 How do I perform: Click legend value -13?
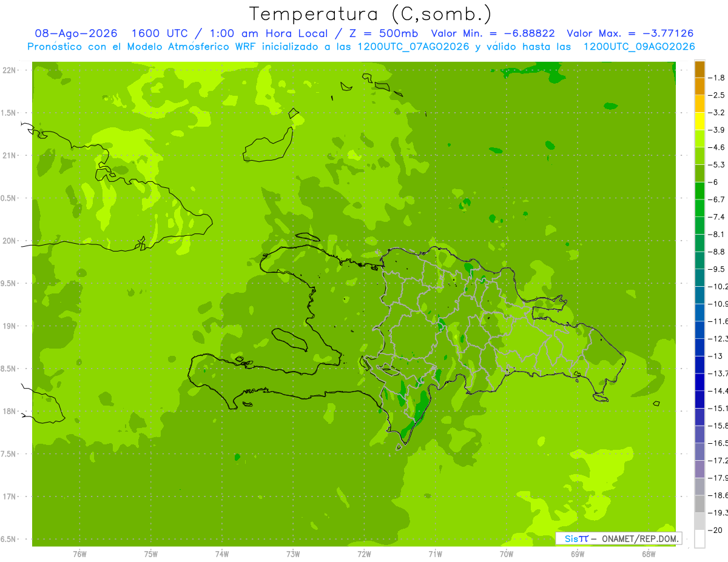(x=716, y=356)
